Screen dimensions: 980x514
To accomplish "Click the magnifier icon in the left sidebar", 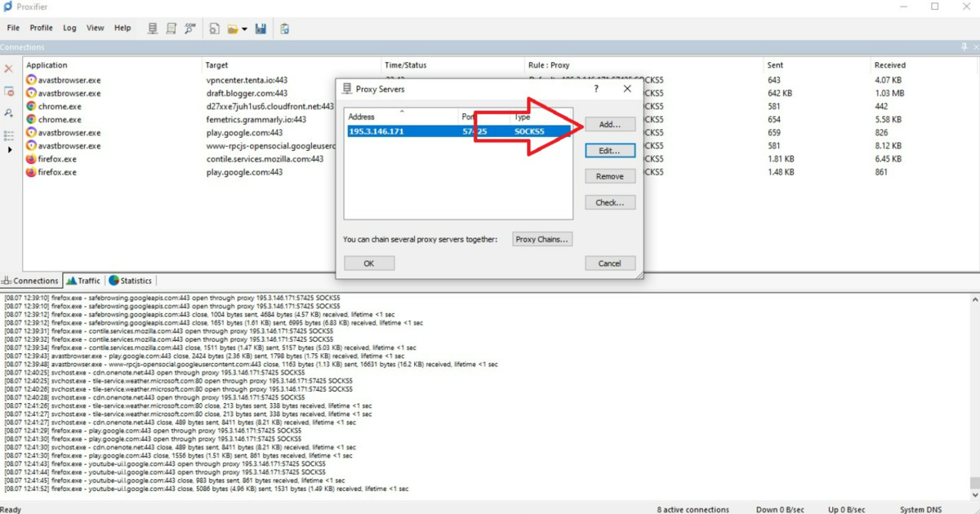I will click(x=9, y=111).
